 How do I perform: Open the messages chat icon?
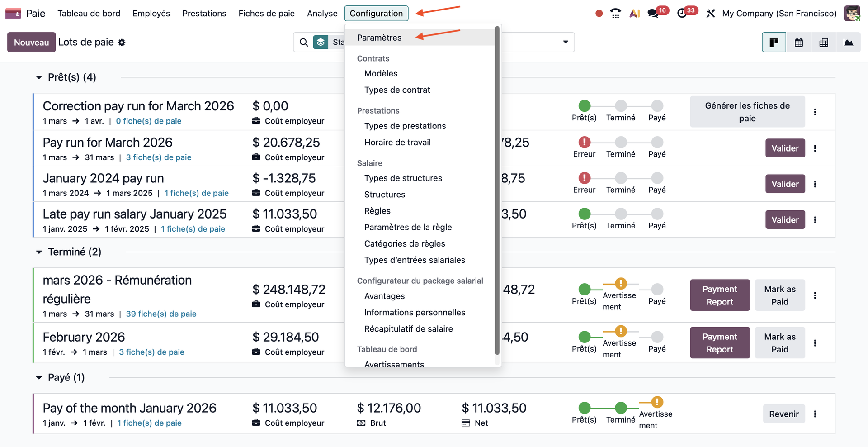pos(653,14)
